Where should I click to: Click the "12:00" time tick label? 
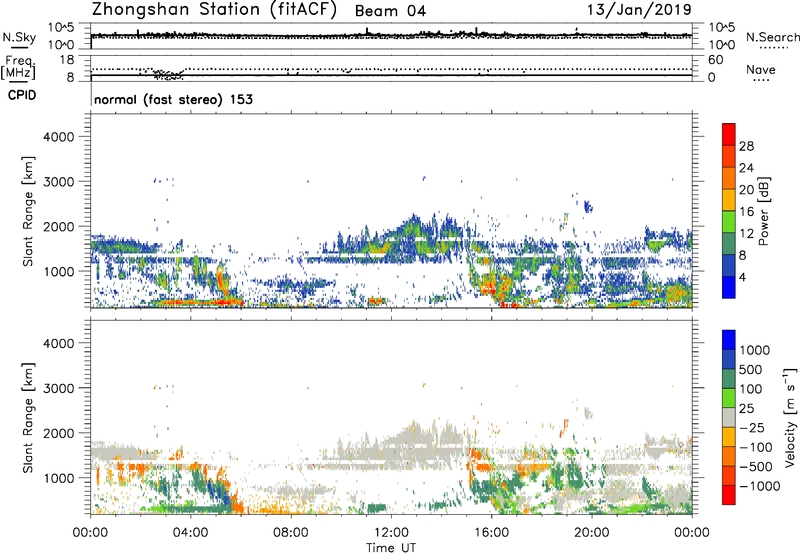click(391, 533)
